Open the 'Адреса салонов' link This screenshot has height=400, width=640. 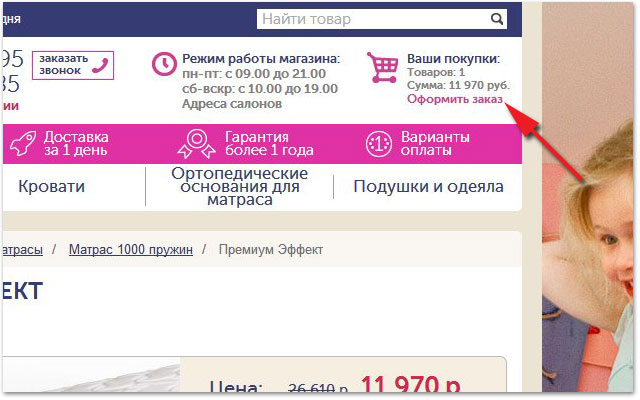click(232, 104)
